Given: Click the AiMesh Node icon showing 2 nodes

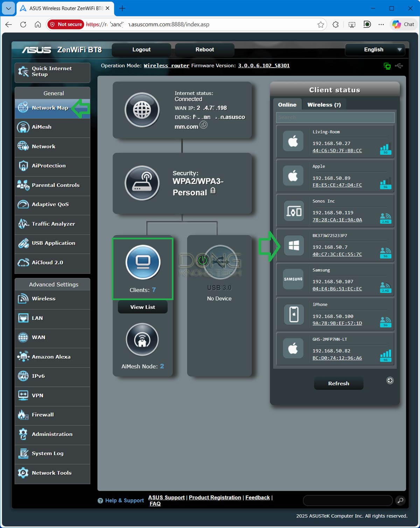Looking at the screenshot, I should [x=142, y=339].
